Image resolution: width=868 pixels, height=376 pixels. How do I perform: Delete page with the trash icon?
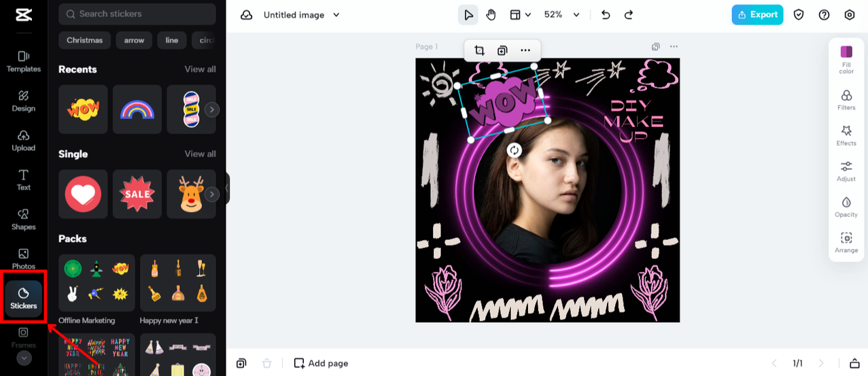[x=267, y=363]
